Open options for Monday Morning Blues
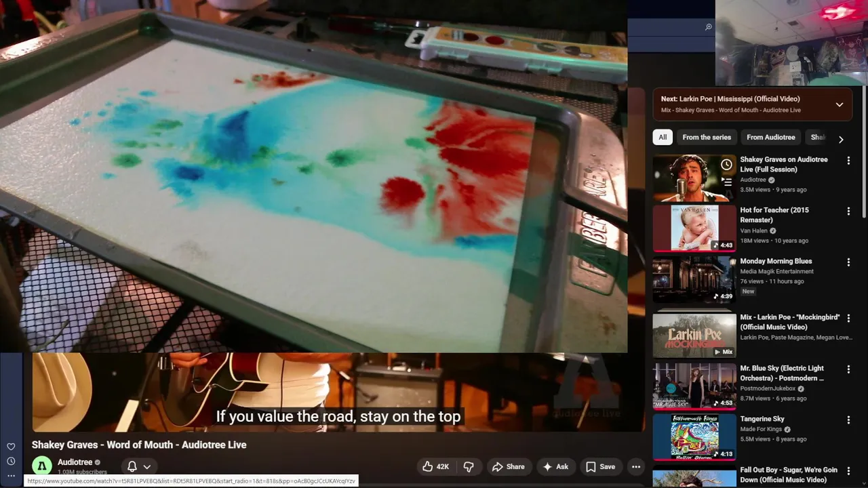This screenshot has height=488, width=868. pos(848,262)
